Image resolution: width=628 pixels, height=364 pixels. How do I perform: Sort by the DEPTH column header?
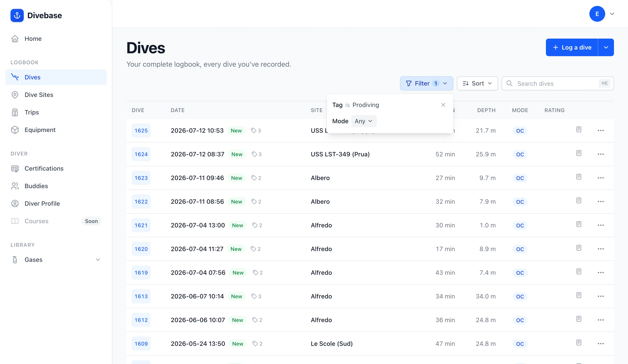[x=486, y=110]
